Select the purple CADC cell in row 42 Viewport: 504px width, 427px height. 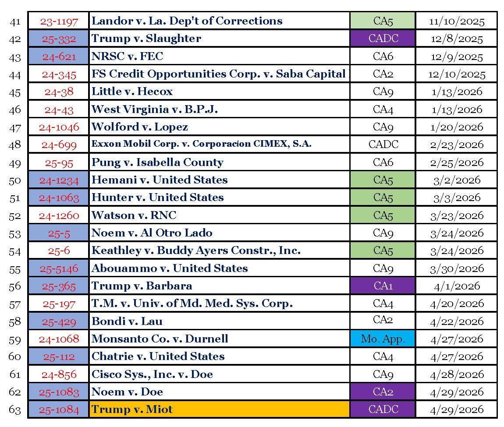coord(383,39)
